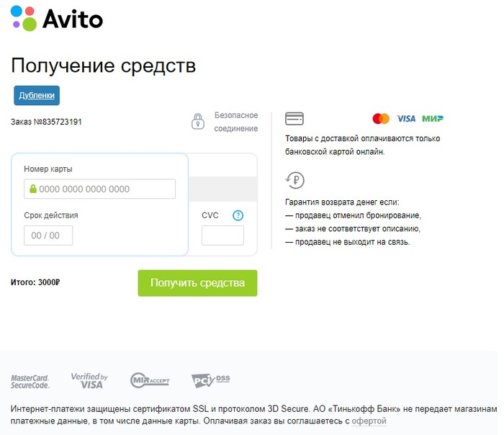This screenshot has height=435, width=504.
Task: Open the офертой link
Action: [369, 421]
